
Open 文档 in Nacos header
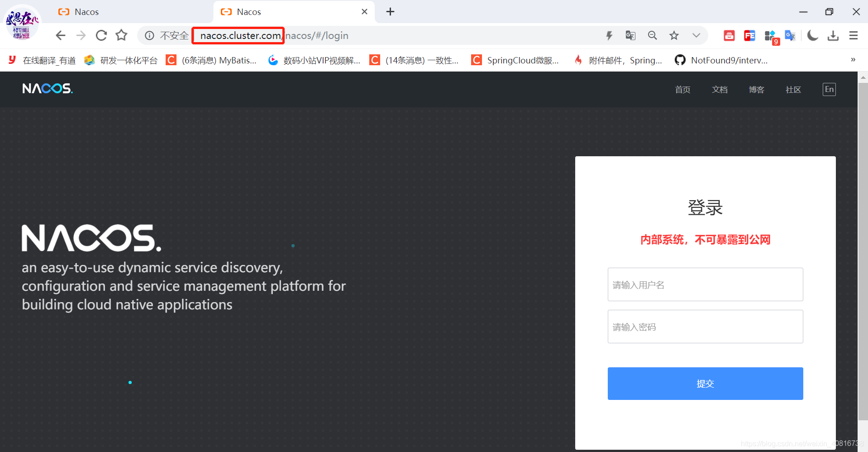click(x=720, y=90)
